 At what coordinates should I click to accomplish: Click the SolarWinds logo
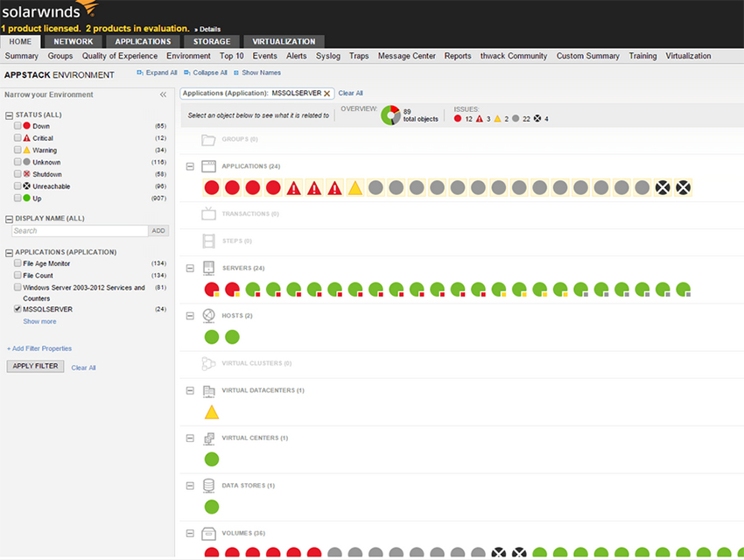(x=50, y=10)
